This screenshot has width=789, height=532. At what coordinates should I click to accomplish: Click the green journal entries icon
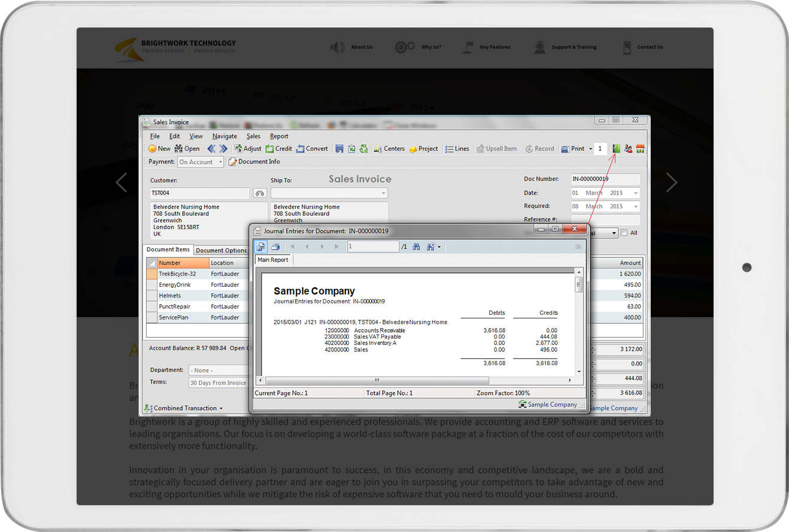tap(616, 149)
